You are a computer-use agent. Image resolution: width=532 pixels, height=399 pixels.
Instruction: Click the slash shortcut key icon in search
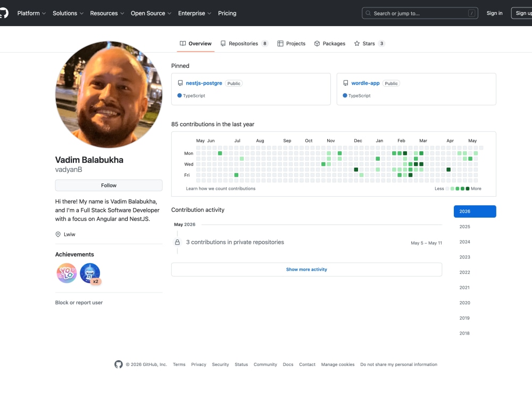[471, 13]
